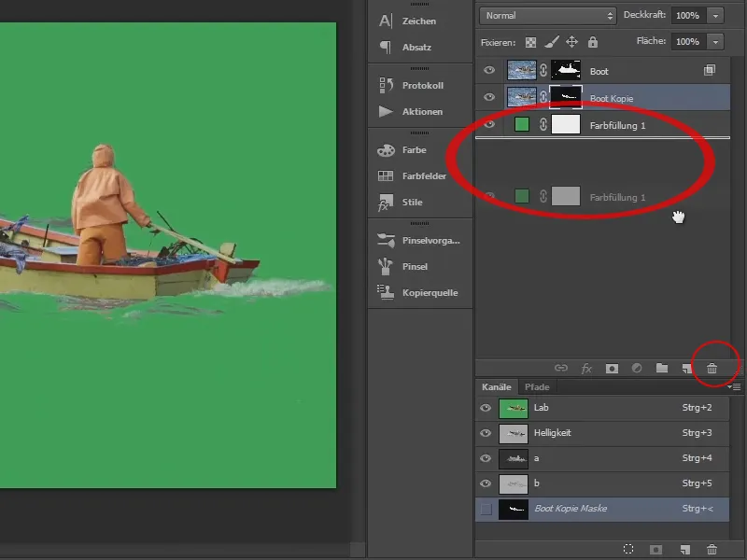
Task: Open Fläche fill slider dropdown arrow
Action: pyautogui.click(x=715, y=42)
